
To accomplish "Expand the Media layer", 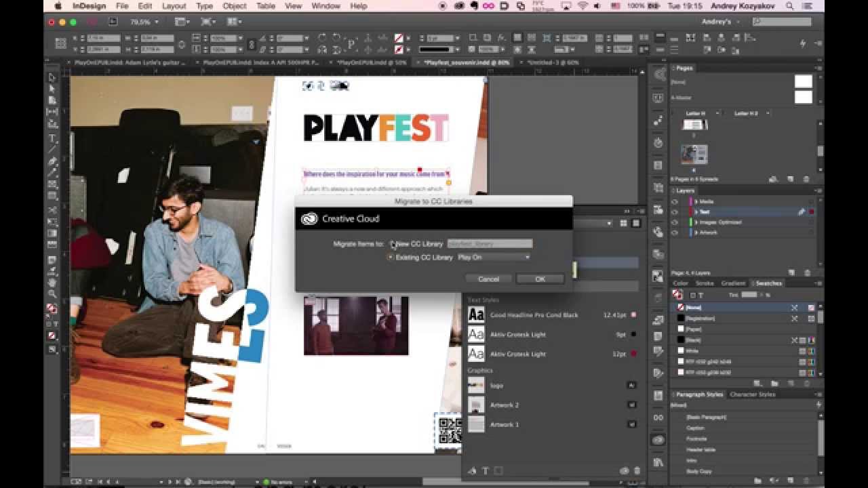I will [696, 201].
